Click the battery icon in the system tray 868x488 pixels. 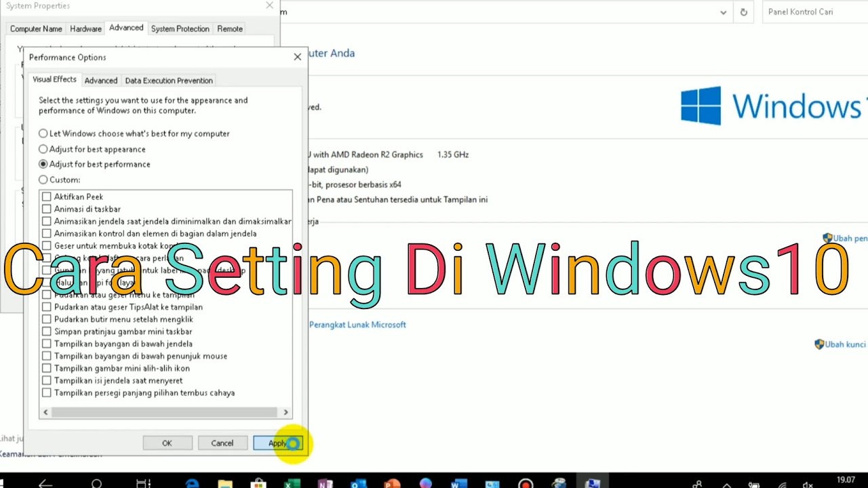(753, 485)
